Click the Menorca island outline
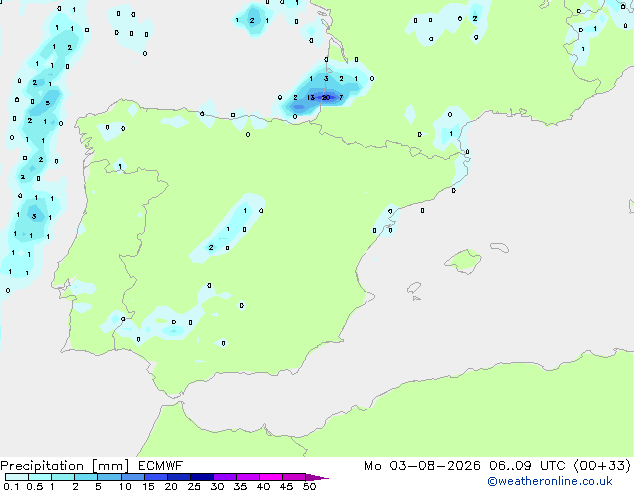Image resolution: width=634 pixels, height=490 pixels. (500, 247)
